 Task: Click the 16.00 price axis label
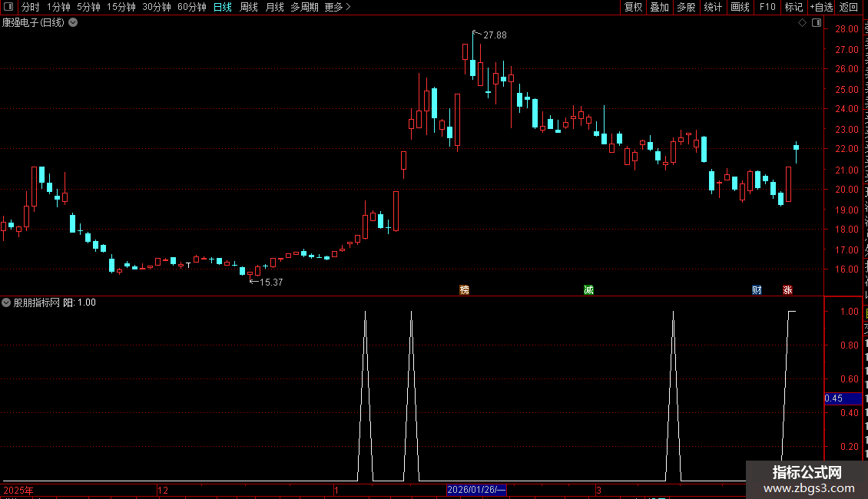click(x=847, y=269)
